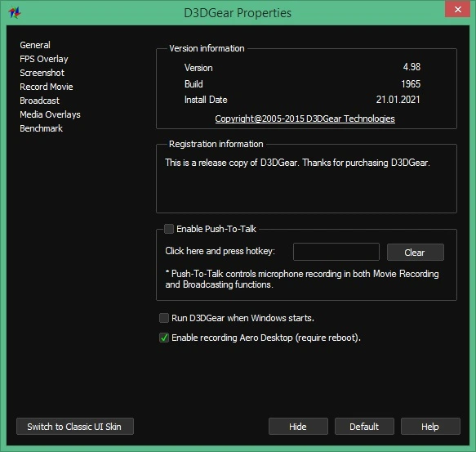Check Run D3DGear when Windows starts

coord(164,318)
